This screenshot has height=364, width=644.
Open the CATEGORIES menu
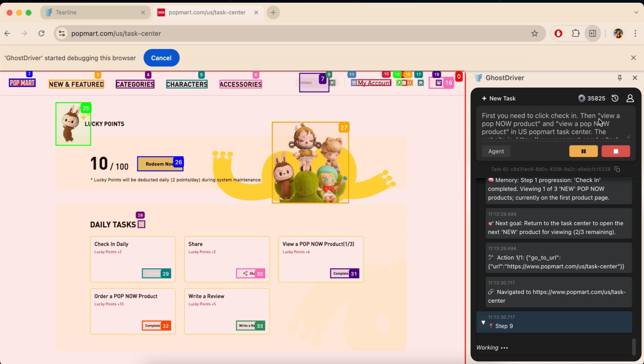(x=135, y=84)
